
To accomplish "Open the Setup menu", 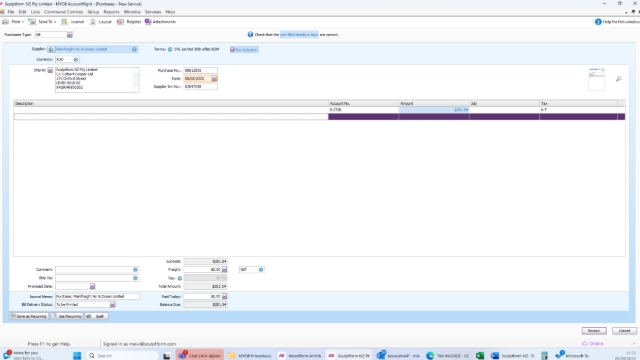I will [93, 12].
